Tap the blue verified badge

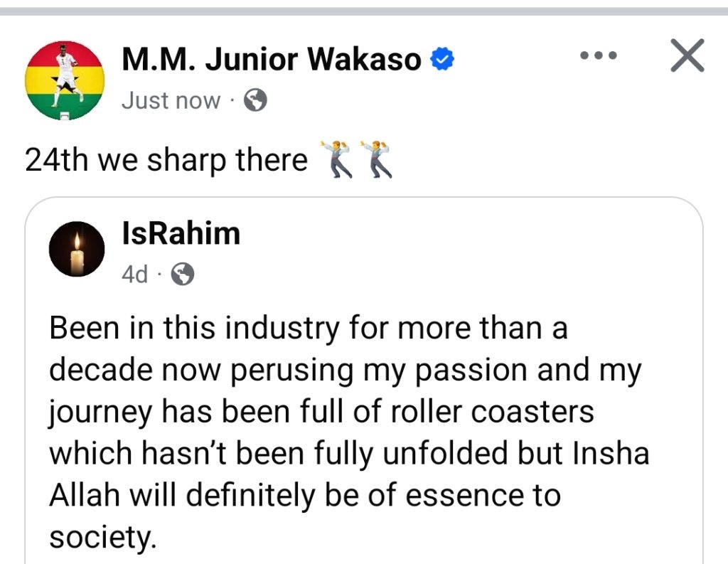coord(442,59)
